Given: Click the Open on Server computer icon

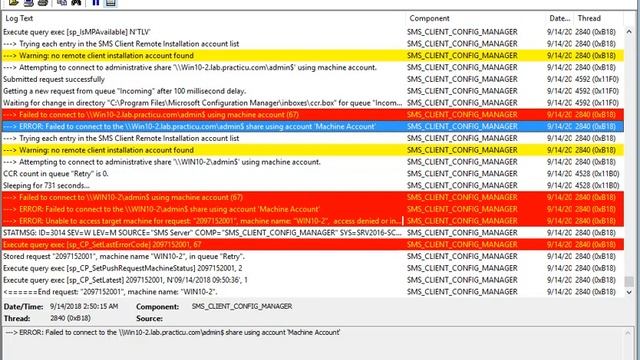Looking at the screenshot, I should (29, 2).
